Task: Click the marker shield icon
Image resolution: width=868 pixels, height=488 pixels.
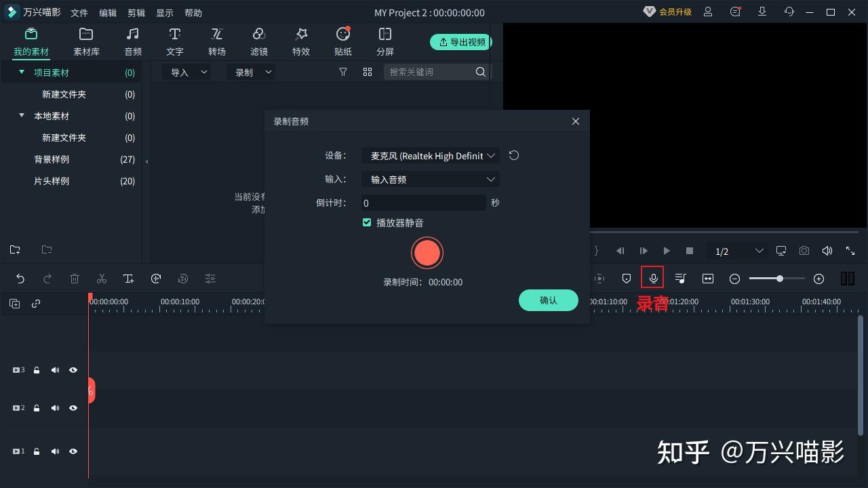Action: 627,279
